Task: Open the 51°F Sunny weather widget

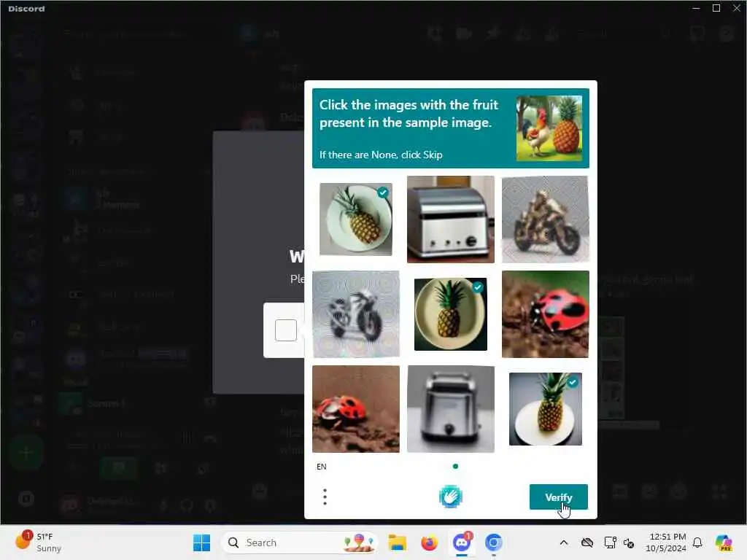Action: tap(38, 542)
